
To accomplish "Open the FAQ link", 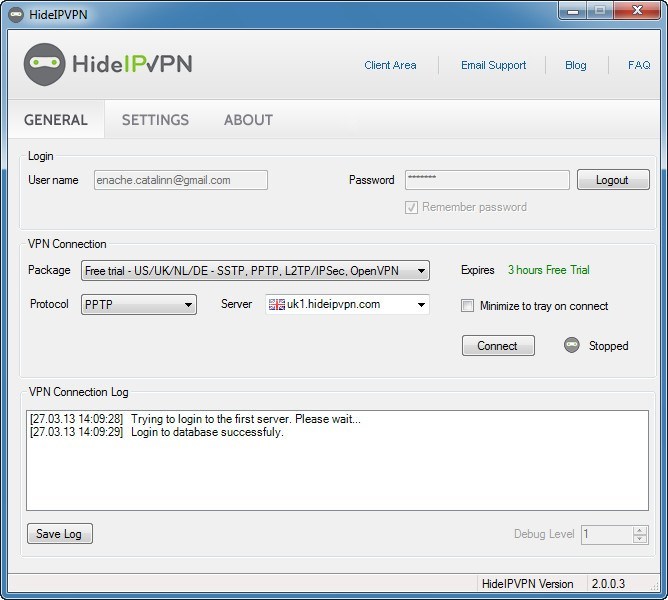I will pos(639,65).
